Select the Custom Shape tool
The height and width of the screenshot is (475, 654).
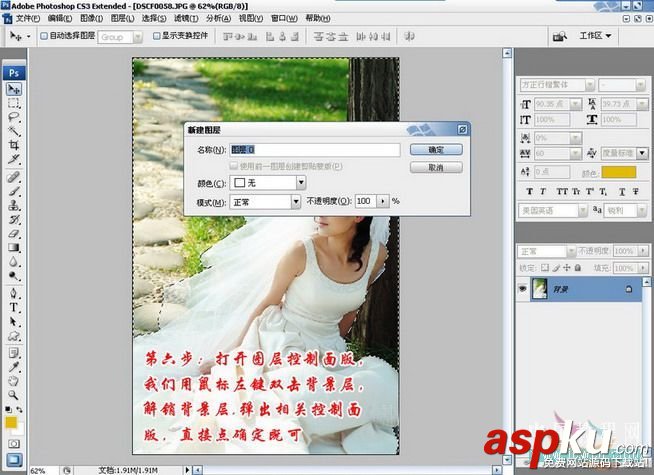pos(14,336)
